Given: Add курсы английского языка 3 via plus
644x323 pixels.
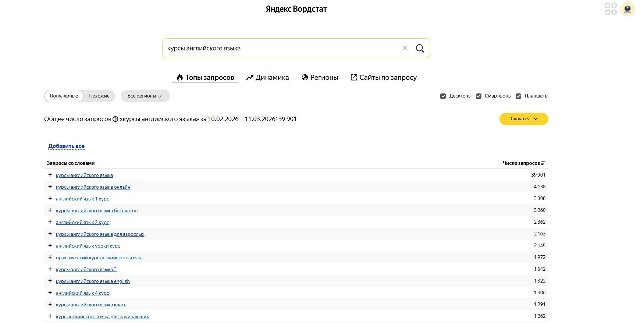Looking at the screenshot, I should 50,269.
